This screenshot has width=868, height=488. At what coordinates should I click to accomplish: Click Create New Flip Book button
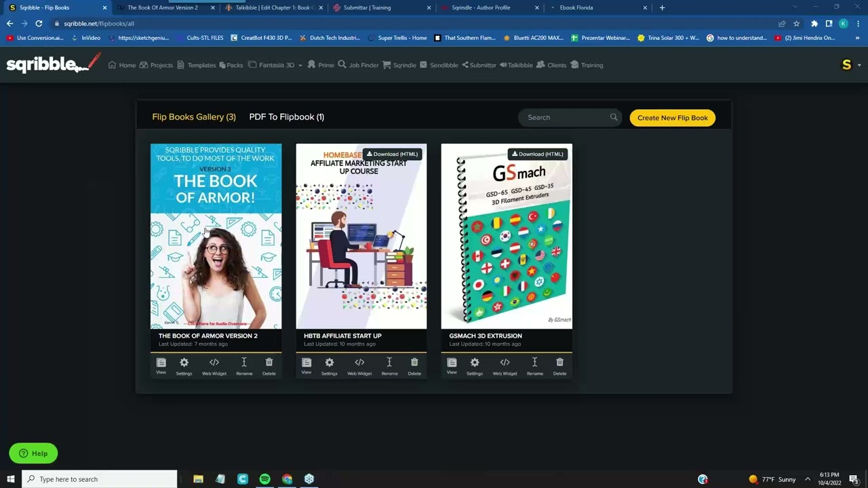click(x=672, y=117)
